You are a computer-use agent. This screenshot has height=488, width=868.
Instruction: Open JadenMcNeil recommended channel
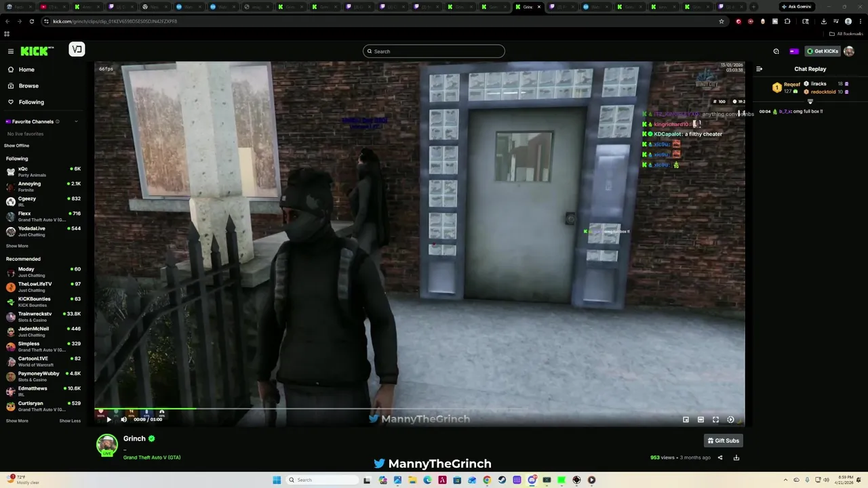[x=43, y=331]
